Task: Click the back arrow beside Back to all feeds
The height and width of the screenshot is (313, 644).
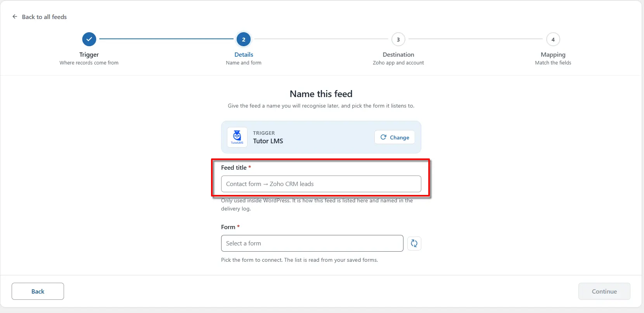Action: (x=15, y=17)
